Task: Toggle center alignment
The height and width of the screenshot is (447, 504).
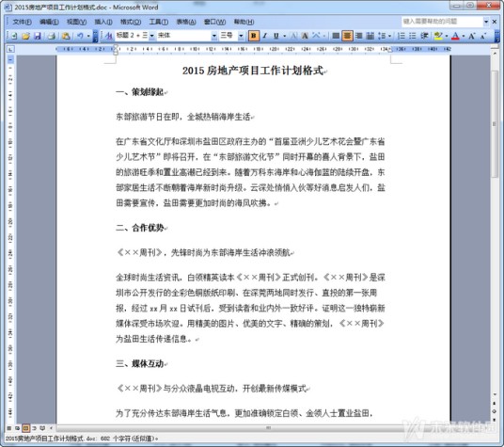Action: (x=347, y=36)
